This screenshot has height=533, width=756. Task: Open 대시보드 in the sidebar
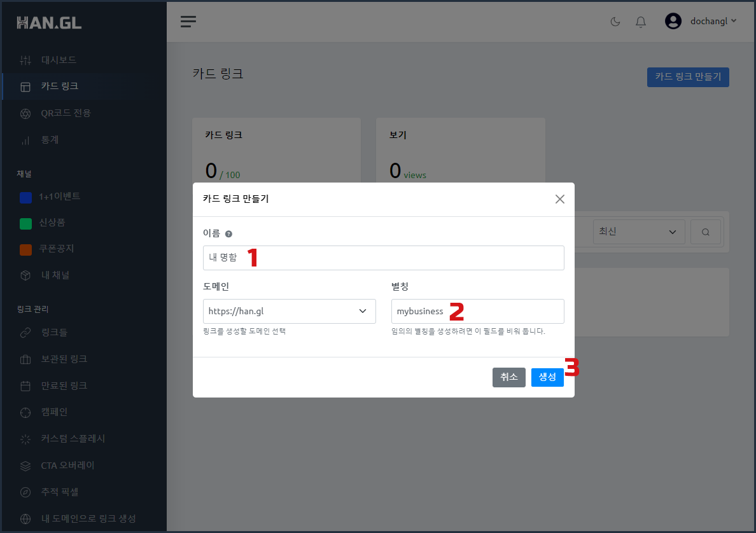(59, 60)
